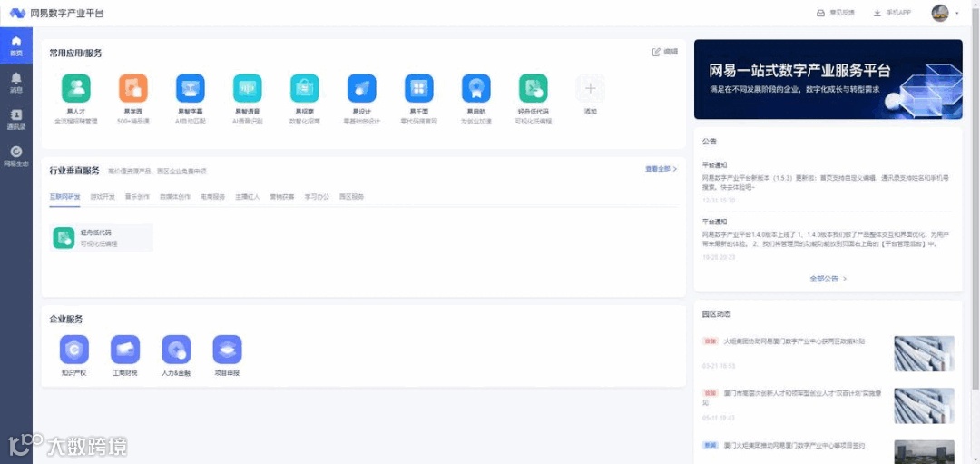Launch the 易智语音 voice recognition app icon
980x464 pixels.
[x=248, y=88]
